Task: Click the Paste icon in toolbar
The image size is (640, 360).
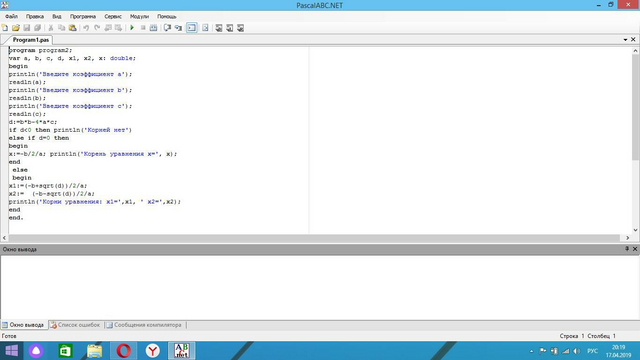Action: (x=73, y=28)
